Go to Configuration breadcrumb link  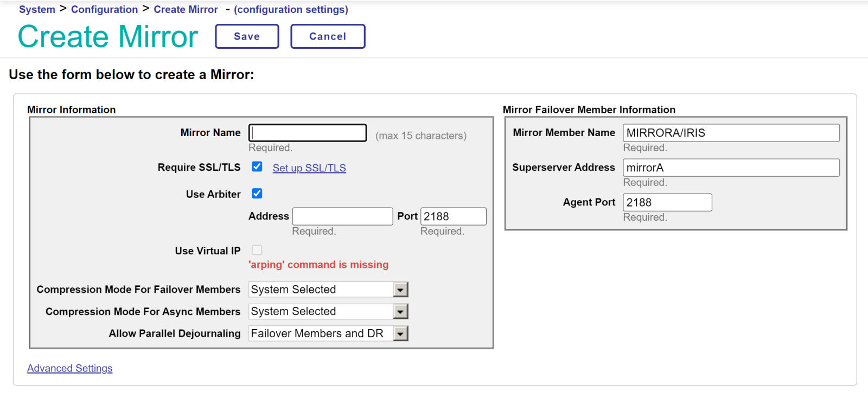104,9
